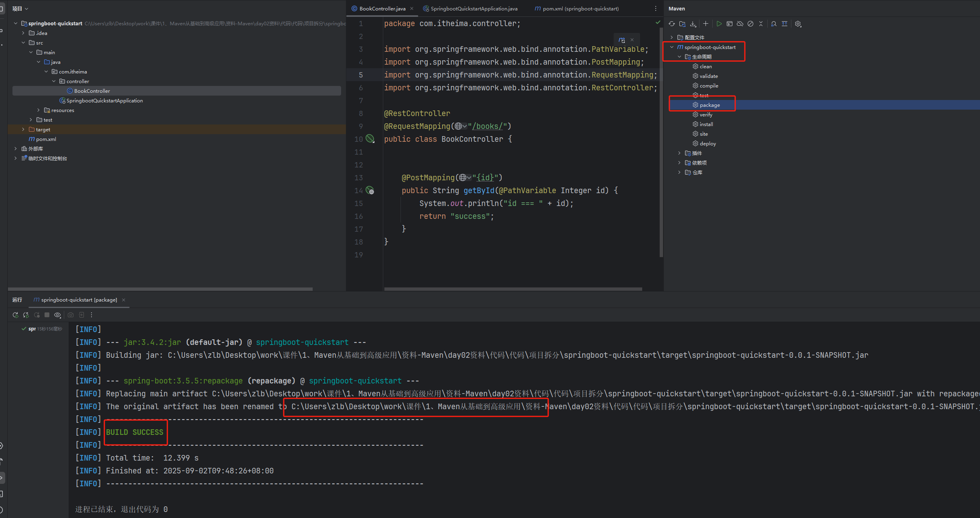Screen dimensions: 980x518
Task: Click gutter endpoint icon beside getById method
Action: [370, 190]
